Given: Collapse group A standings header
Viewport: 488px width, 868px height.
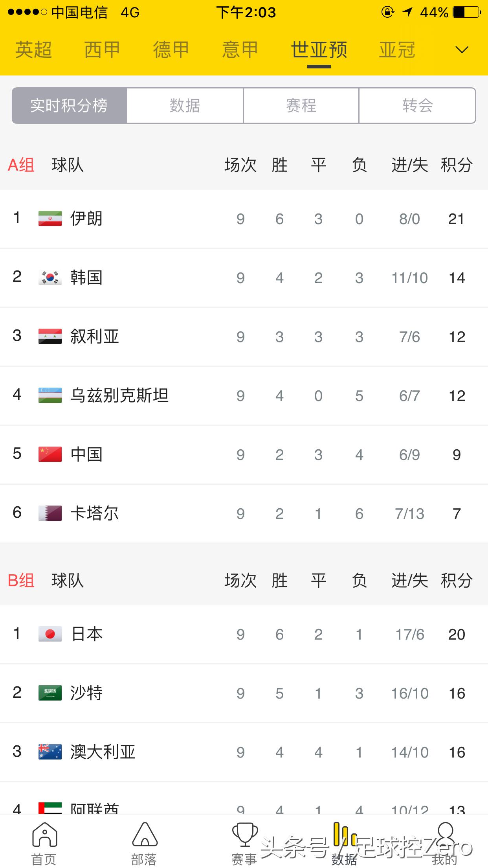Looking at the screenshot, I should [x=21, y=166].
